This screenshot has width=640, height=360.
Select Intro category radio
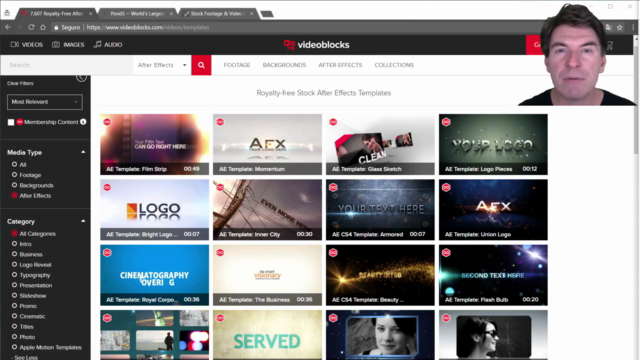click(14, 244)
